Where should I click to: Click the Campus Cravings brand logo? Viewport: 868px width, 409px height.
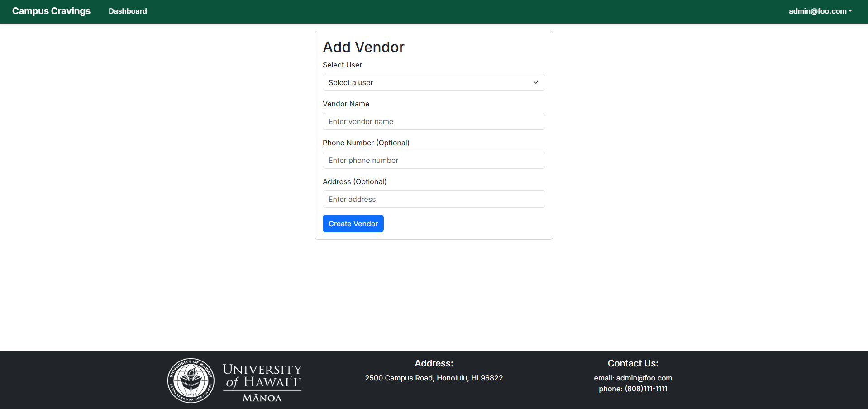pyautogui.click(x=51, y=11)
